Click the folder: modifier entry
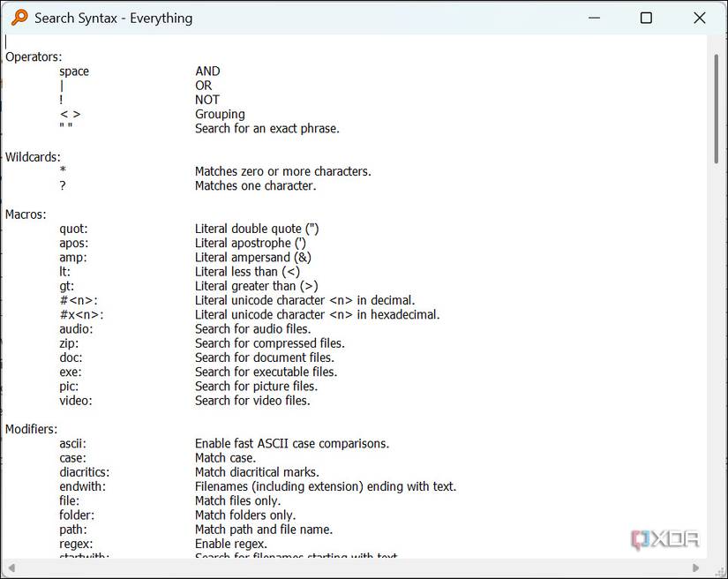 77,515
